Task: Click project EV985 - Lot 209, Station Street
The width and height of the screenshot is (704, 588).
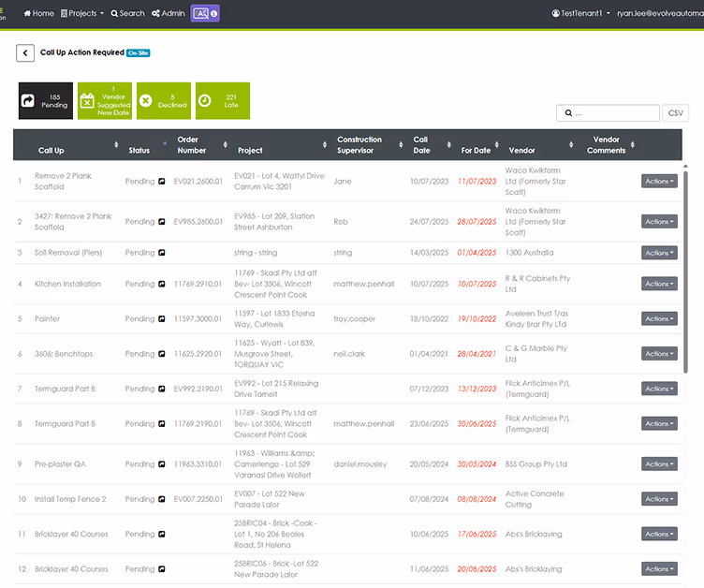Action: (274, 222)
